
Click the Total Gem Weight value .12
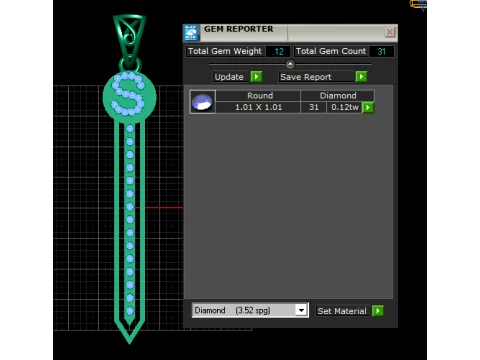(278, 51)
